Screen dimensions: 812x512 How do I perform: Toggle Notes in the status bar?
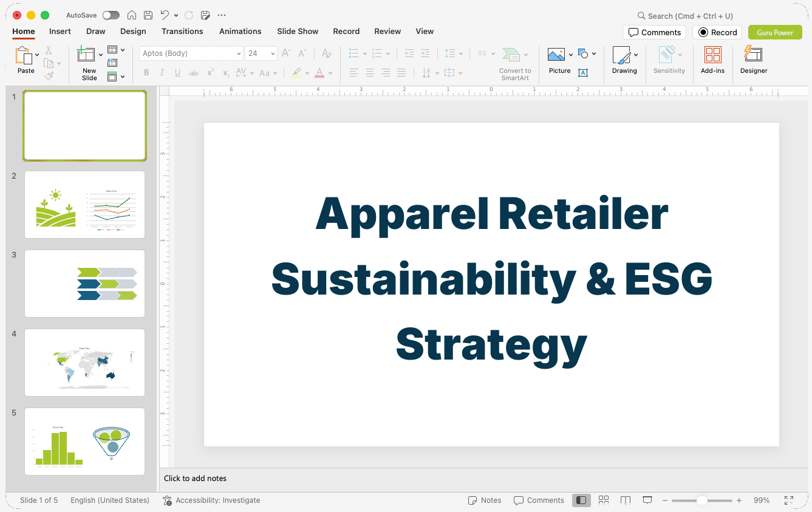[x=485, y=500]
